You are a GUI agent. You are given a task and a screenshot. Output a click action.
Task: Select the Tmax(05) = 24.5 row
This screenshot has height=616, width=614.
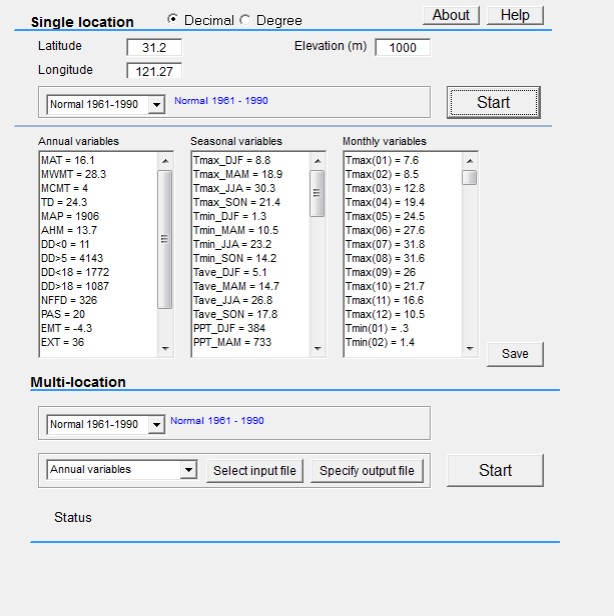403,216
